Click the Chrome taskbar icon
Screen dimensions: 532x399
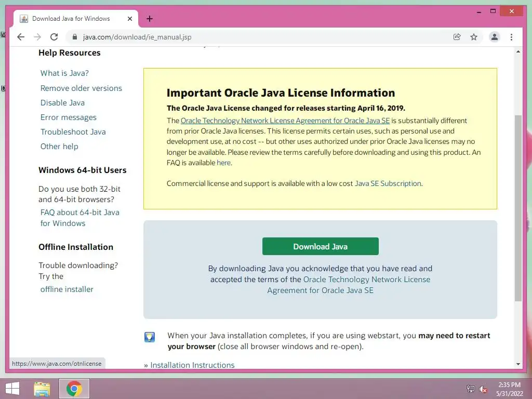74,389
